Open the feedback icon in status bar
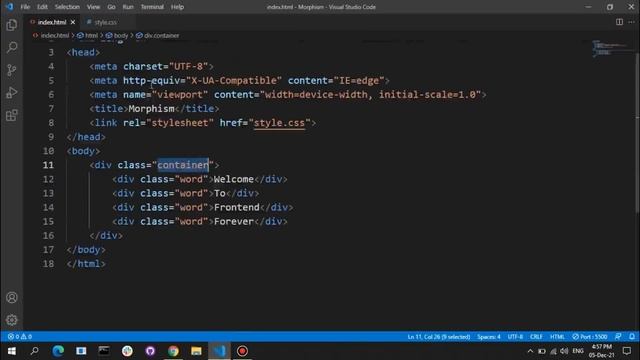 point(618,337)
